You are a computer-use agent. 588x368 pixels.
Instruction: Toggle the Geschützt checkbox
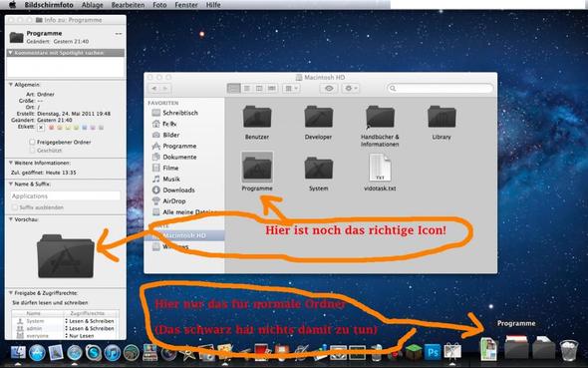pos(32,150)
